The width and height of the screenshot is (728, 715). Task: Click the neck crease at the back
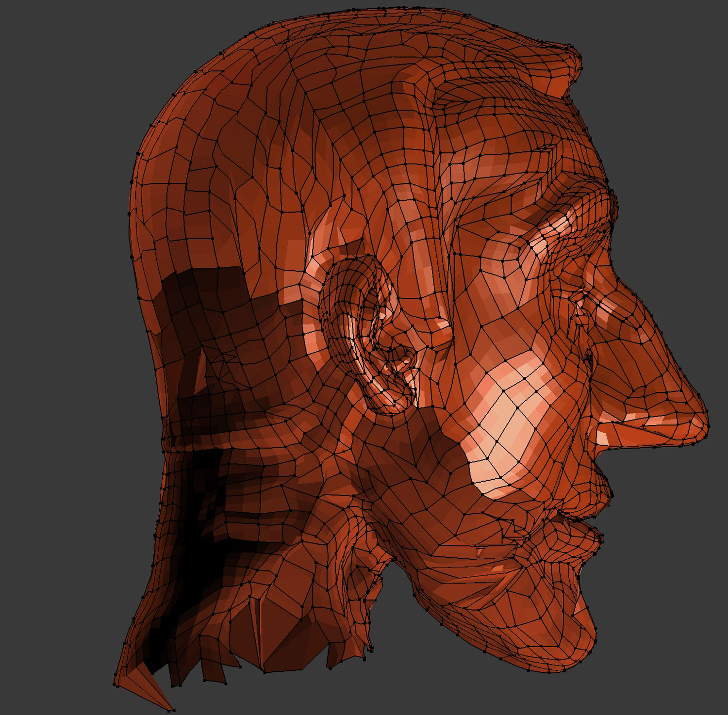coord(194,444)
